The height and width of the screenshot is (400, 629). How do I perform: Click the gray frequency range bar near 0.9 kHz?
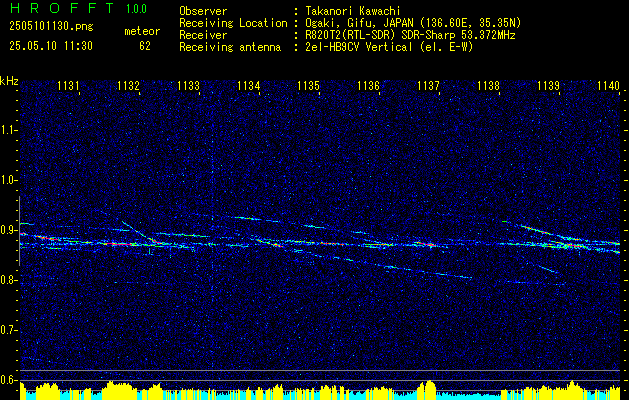pos(19,231)
